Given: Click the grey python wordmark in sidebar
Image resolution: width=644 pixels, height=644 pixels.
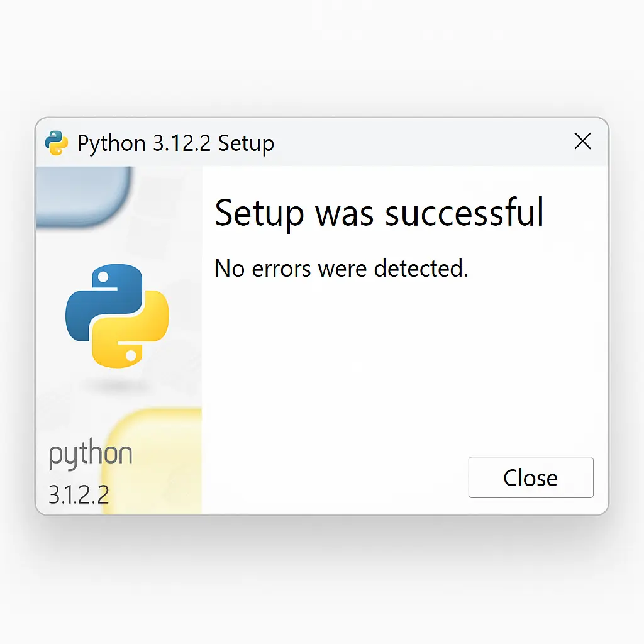Looking at the screenshot, I should pos(91,455).
